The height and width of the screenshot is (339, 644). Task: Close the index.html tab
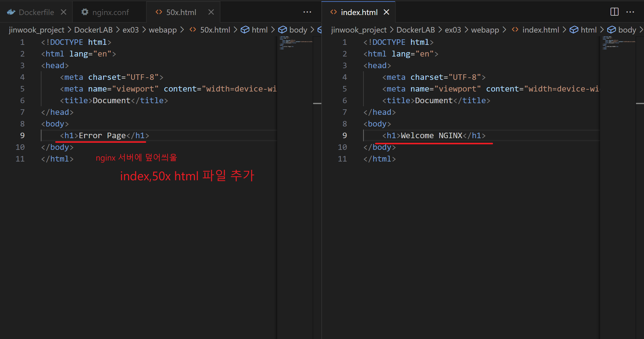click(386, 12)
